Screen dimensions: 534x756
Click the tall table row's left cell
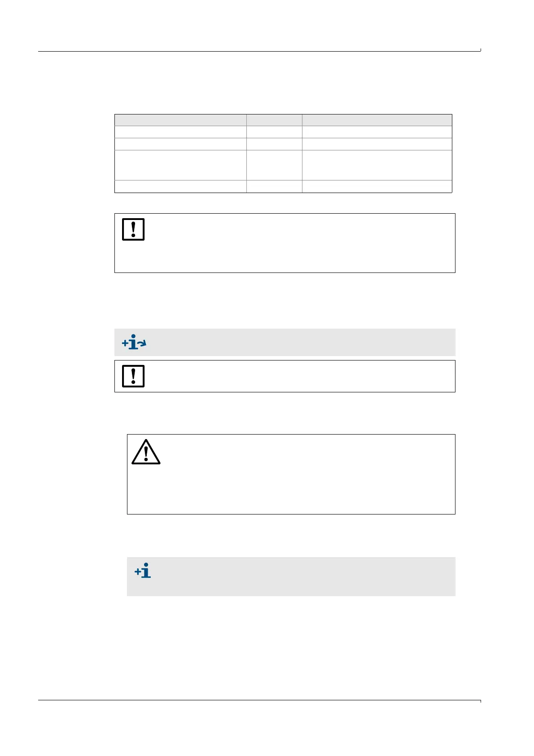[x=180, y=165]
